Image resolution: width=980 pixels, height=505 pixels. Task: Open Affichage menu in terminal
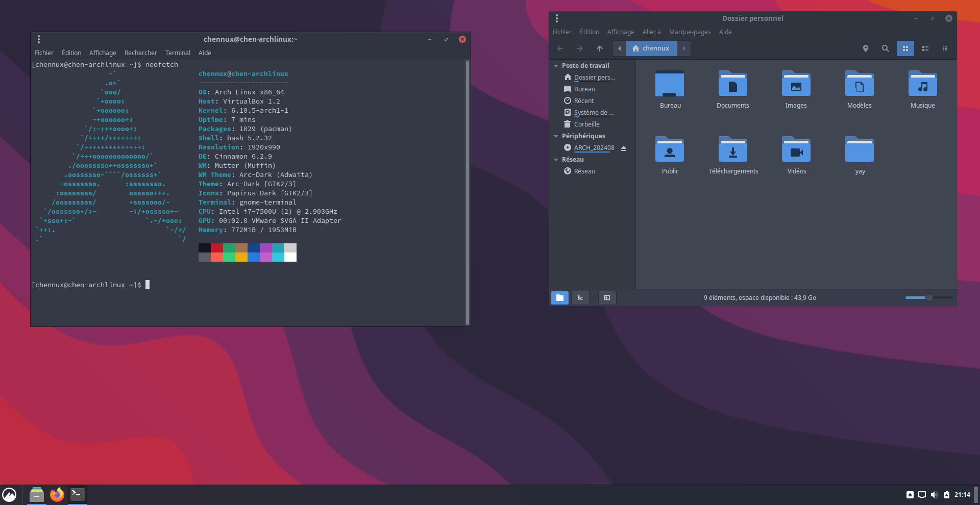103,53
